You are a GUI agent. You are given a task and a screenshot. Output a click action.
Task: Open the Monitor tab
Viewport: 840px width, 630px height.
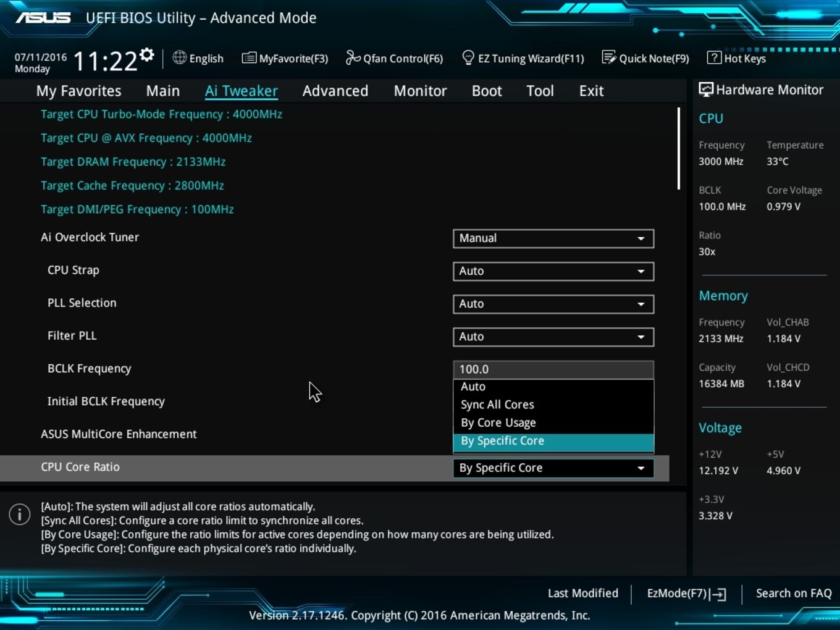[x=421, y=91]
